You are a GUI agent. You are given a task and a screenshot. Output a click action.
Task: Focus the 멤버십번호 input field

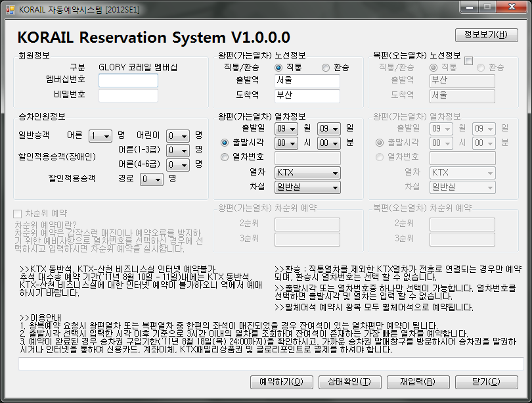(x=128, y=80)
